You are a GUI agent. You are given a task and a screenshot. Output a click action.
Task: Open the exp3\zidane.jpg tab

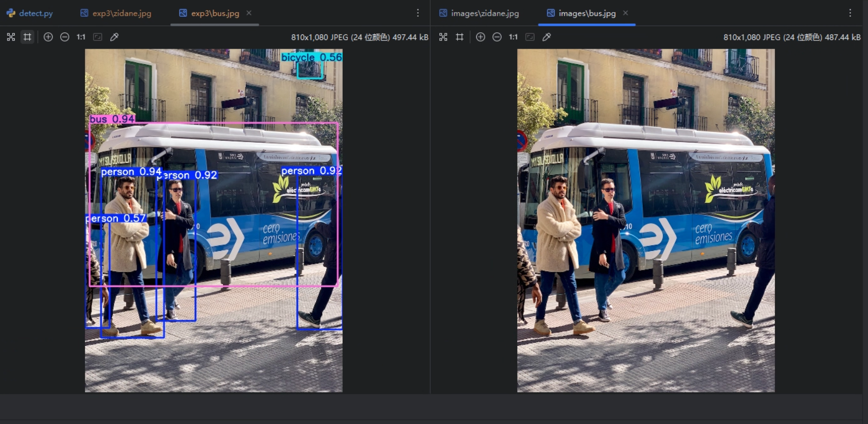(116, 13)
